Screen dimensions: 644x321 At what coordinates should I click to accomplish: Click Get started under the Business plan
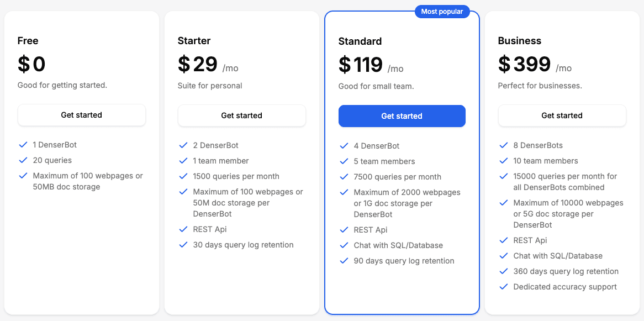[562, 115]
